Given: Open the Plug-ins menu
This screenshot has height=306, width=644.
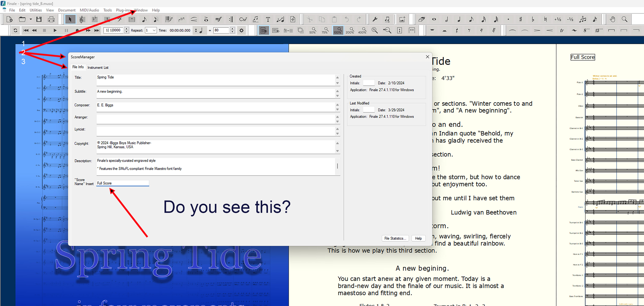Looking at the screenshot, I should 123,10.
